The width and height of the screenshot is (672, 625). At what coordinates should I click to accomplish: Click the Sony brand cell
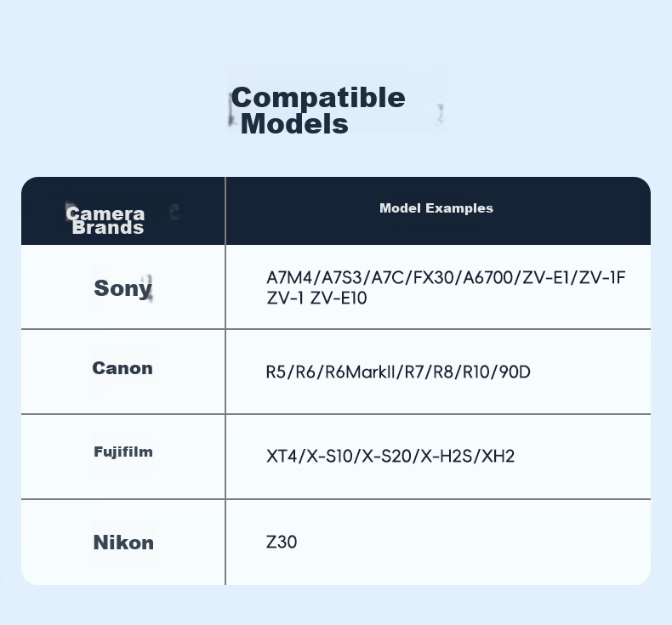point(123,288)
